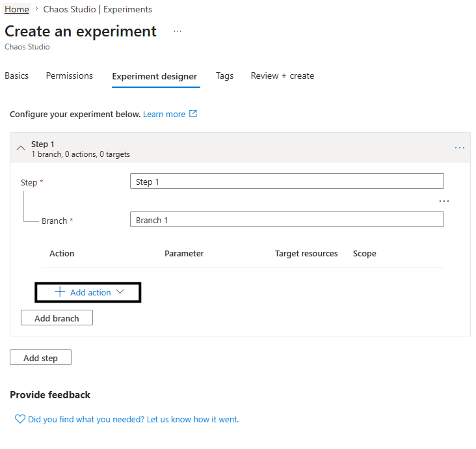Go to the Tags tab
This screenshot has width=476, height=449.
coord(224,75)
